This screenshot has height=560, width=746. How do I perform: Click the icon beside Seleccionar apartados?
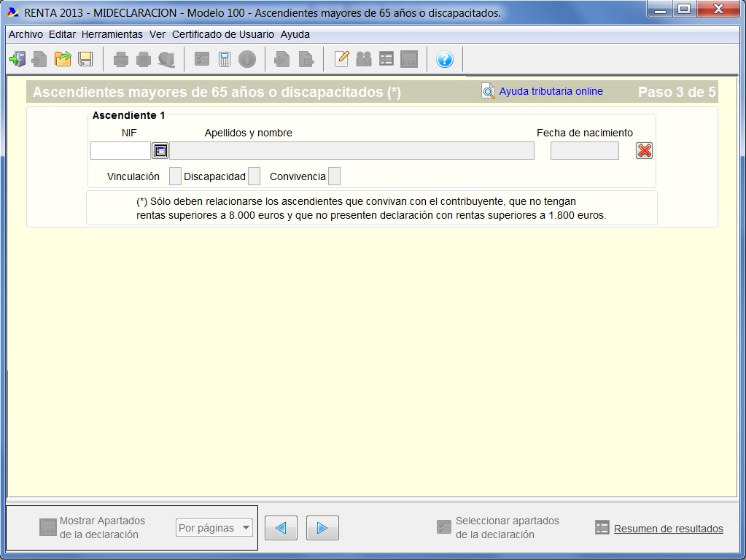[x=444, y=527]
